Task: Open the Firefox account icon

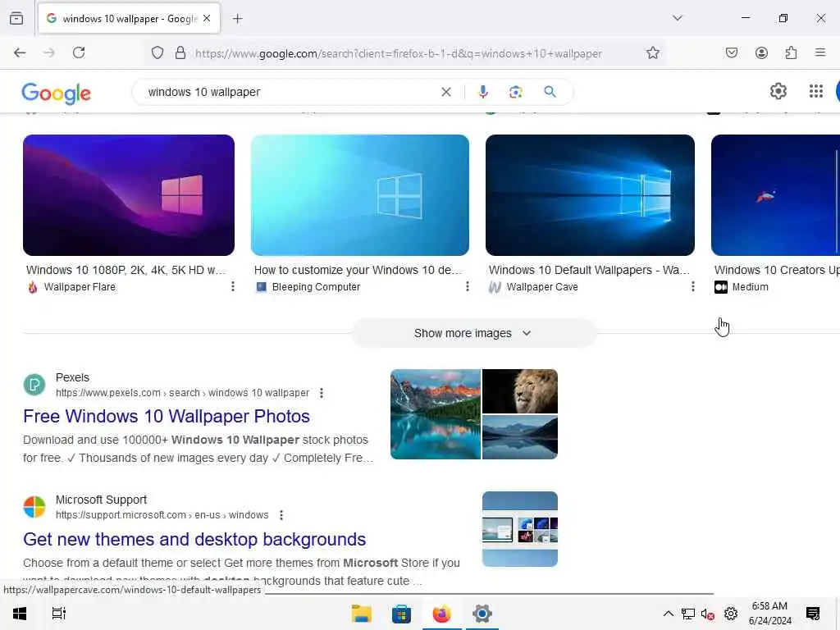Action: click(x=761, y=52)
